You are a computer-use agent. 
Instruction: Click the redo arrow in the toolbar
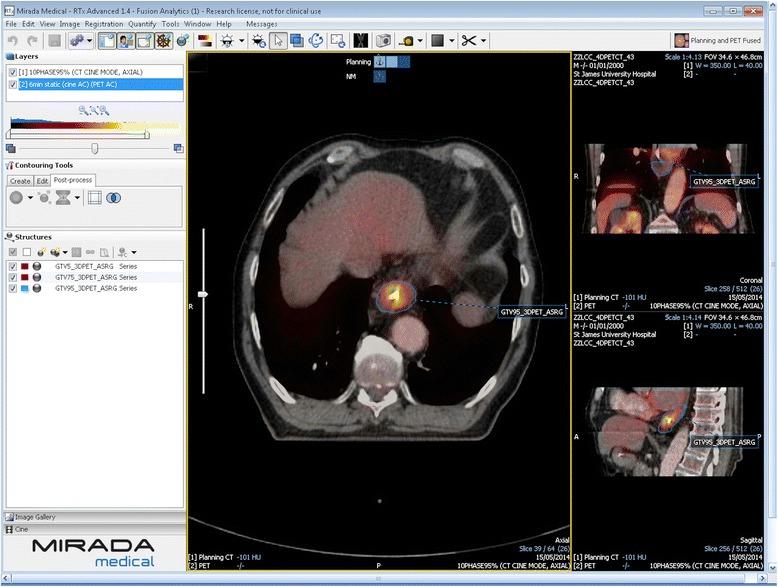32,41
